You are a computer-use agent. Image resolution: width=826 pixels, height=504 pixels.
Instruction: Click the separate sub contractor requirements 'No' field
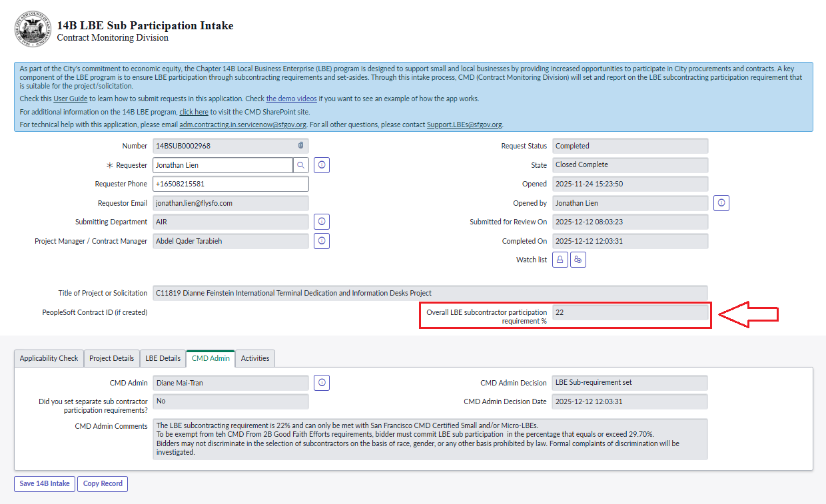230,401
